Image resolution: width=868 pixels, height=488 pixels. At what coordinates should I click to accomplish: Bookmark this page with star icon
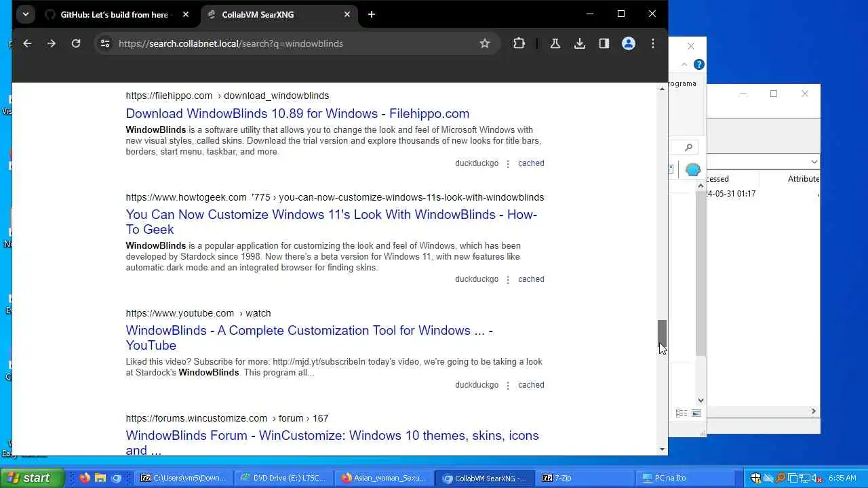click(x=484, y=43)
